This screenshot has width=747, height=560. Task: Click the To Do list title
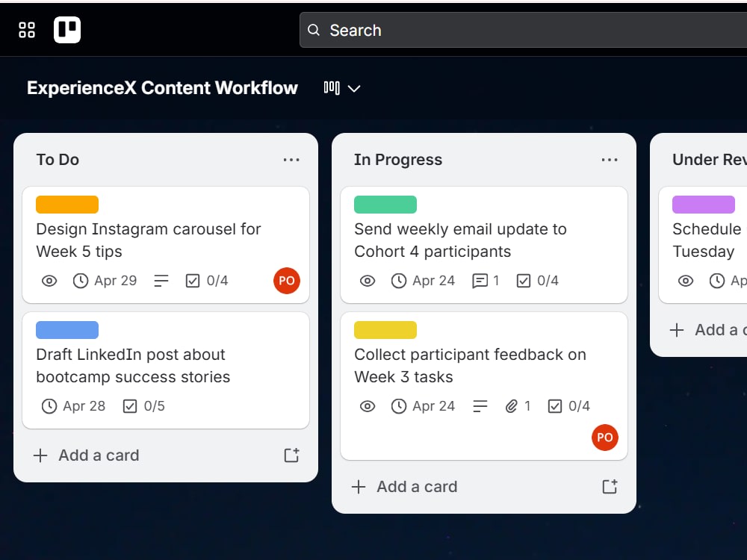coord(58,160)
